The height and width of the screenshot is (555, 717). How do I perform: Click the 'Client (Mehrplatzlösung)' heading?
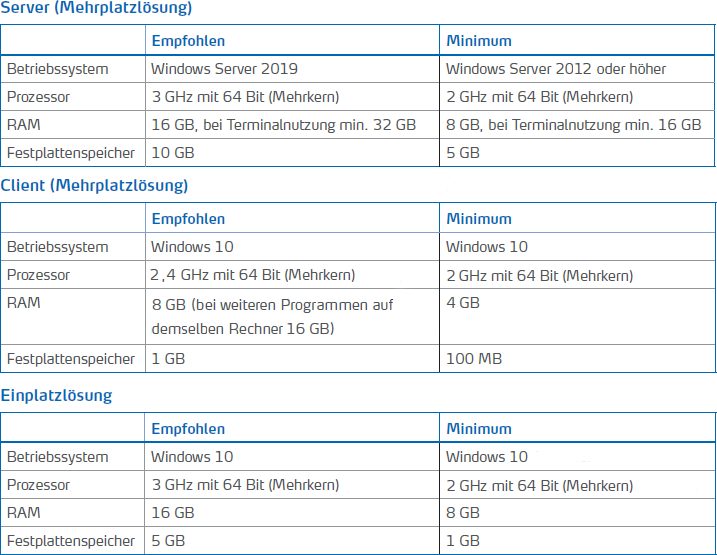[94, 186]
